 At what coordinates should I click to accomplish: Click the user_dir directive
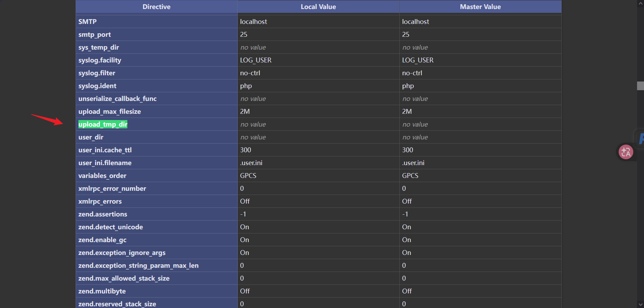click(91, 137)
